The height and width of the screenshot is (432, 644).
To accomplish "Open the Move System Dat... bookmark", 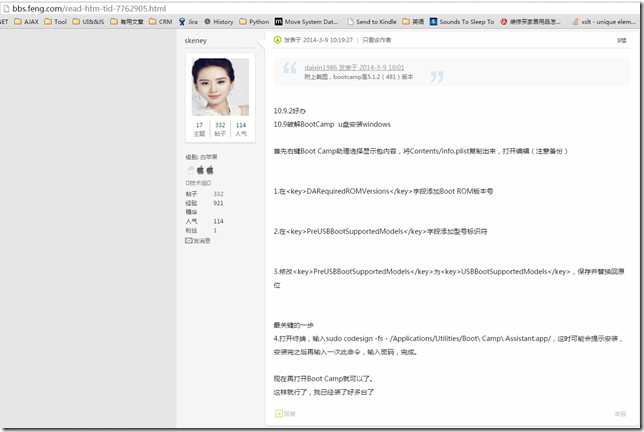I will 306,21.
